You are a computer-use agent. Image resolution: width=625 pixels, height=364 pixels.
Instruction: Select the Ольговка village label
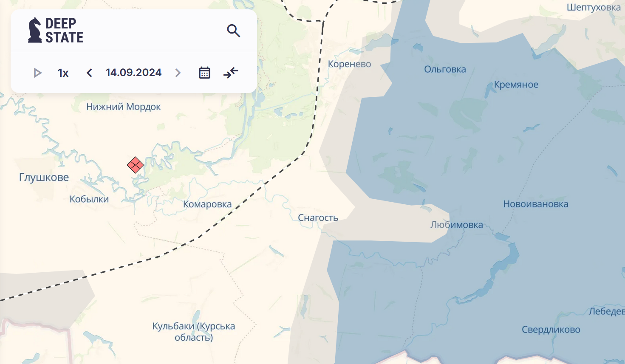pos(445,69)
